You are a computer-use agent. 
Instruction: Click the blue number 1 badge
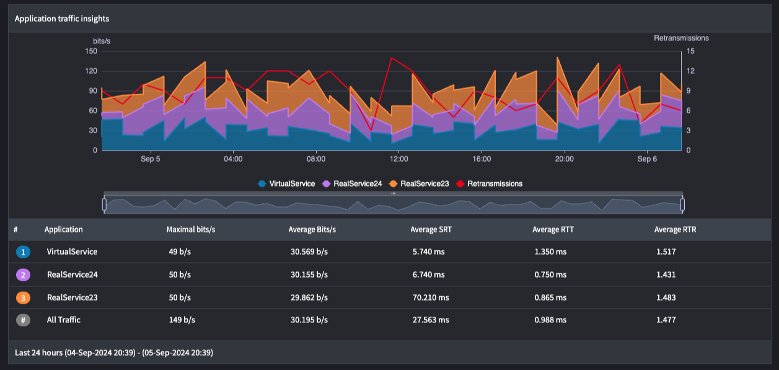(23, 252)
